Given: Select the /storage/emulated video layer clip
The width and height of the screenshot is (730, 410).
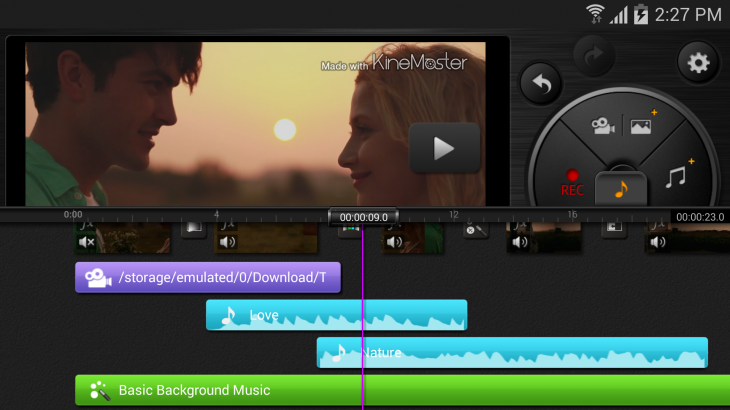Looking at the screenshot, I should point(208,277).
